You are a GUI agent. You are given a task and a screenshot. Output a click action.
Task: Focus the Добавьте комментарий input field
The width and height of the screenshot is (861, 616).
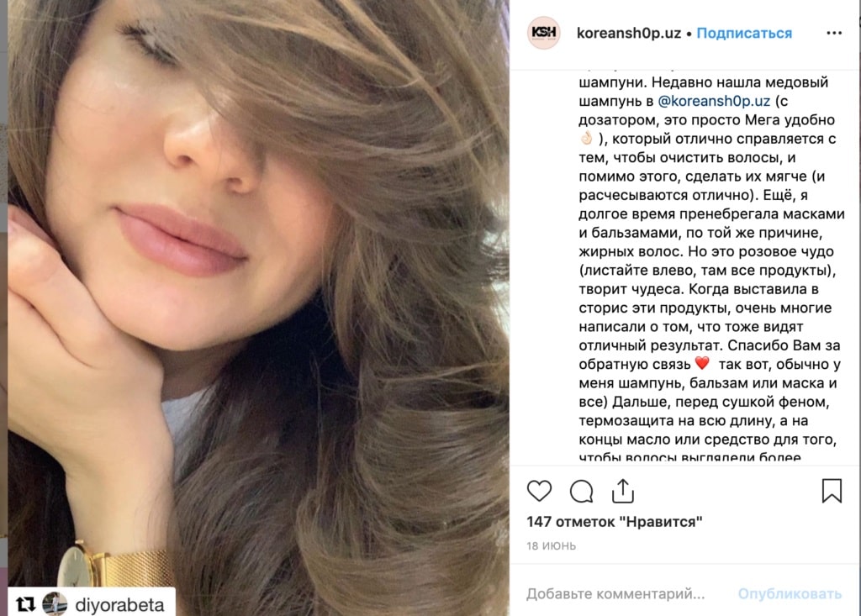[615, 593]
